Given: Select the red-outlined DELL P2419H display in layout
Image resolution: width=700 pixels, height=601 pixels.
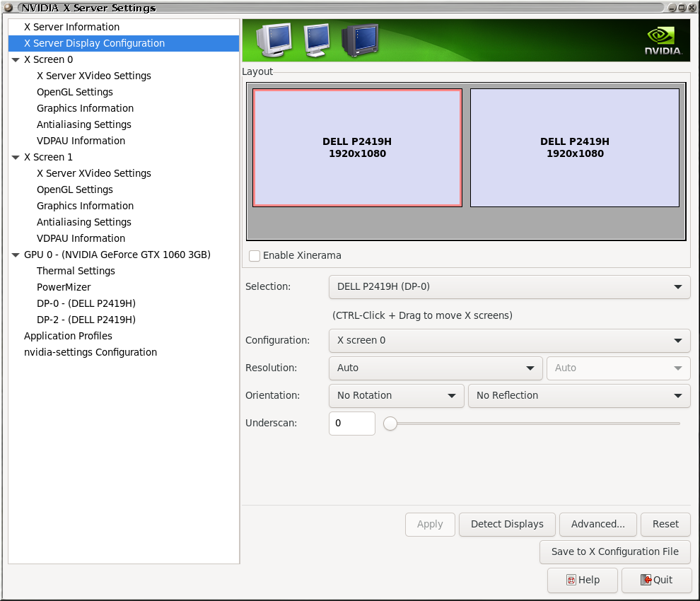Looking at the screenshot, I should 357,148.
